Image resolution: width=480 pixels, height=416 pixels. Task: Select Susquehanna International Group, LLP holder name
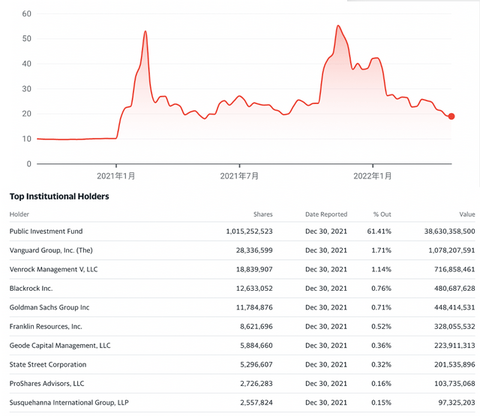(x=69, y=402)
